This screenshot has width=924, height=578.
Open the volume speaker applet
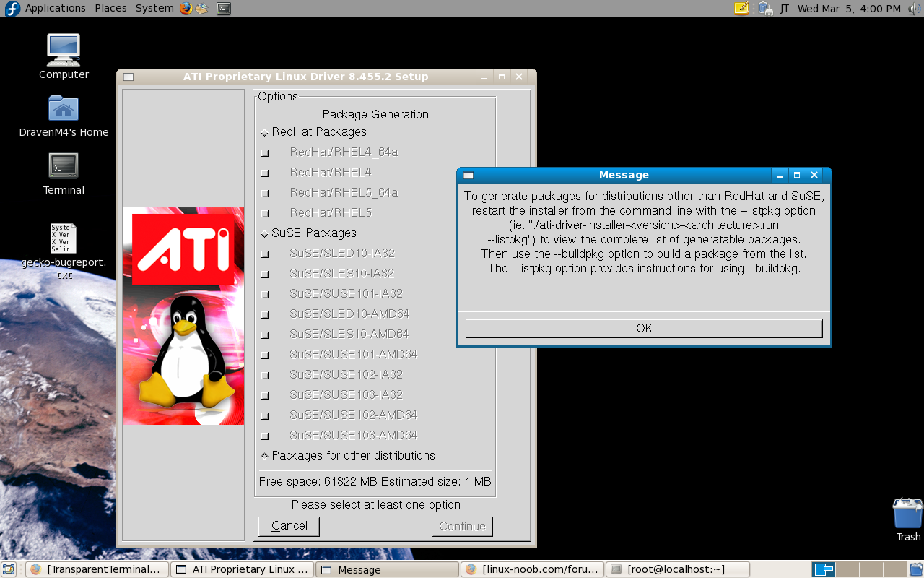915,9
